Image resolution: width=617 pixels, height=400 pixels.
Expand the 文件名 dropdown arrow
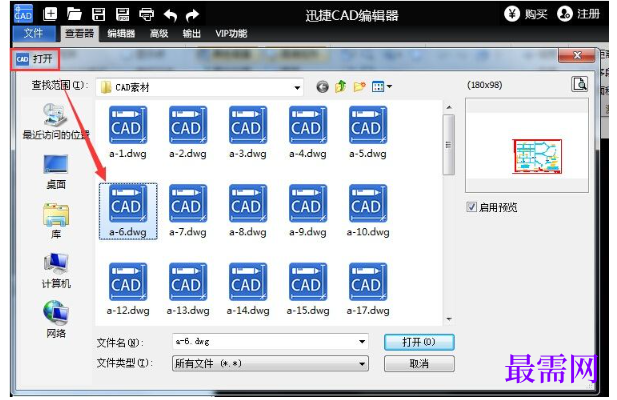click(362, 341)
